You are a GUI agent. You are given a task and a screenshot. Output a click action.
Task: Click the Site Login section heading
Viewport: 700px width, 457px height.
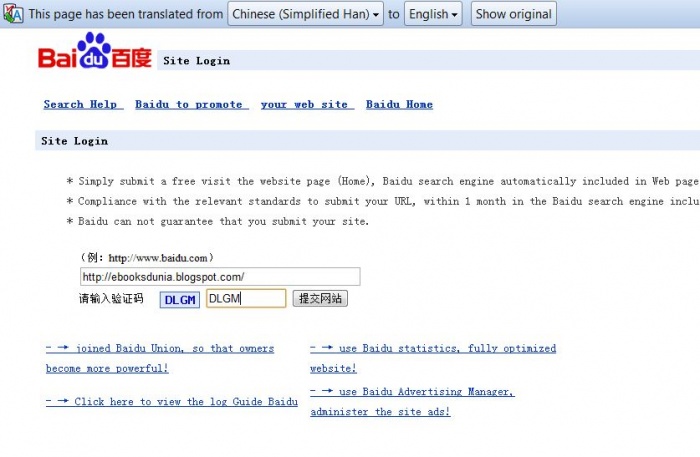point(75,141)
